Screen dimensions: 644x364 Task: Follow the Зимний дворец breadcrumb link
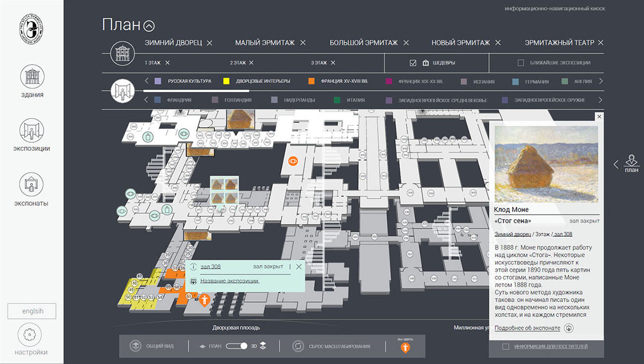513,234
